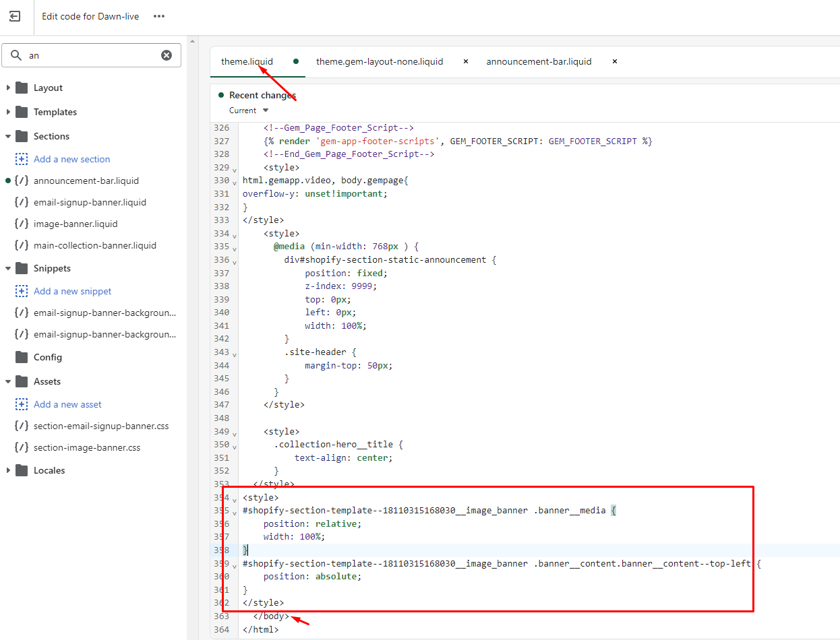Click the Add a new snippet link
Screen dimensions: 840x640
click(x=72, y=291)
